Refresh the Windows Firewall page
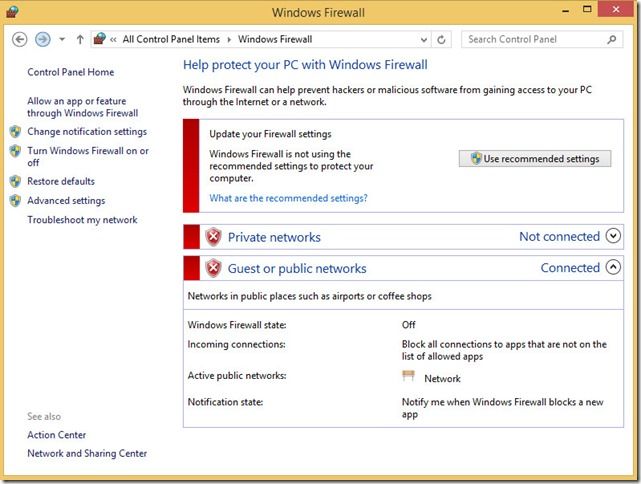 tap(441, 40)
